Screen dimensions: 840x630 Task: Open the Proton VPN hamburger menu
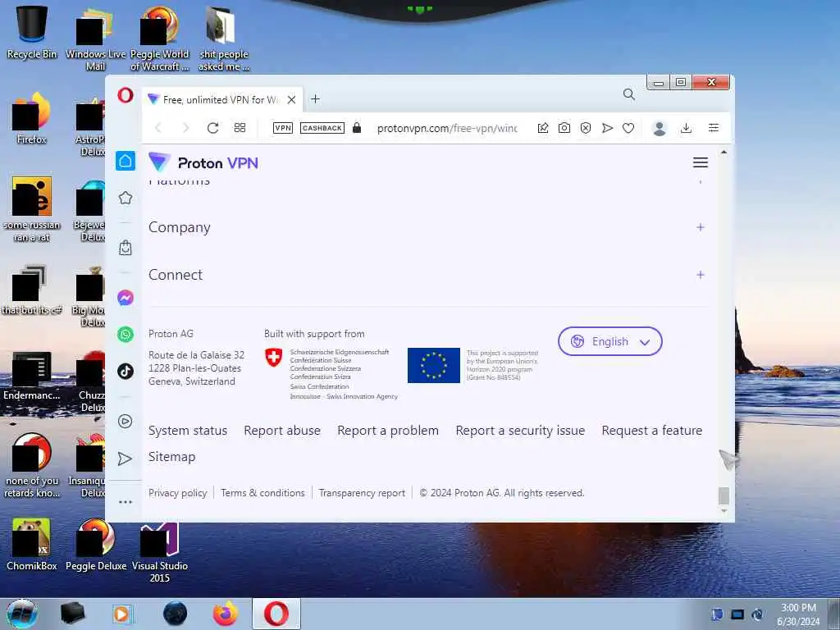click(701, 162)
